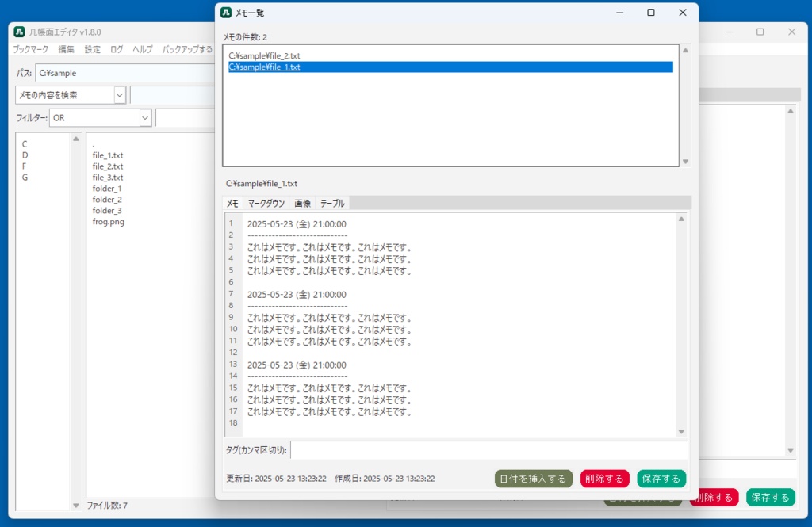Image resolution: width=812 pixels, height=527 pixels.
Task: Click 日付を挿入する button in memo list window
Action: [534, 479]
